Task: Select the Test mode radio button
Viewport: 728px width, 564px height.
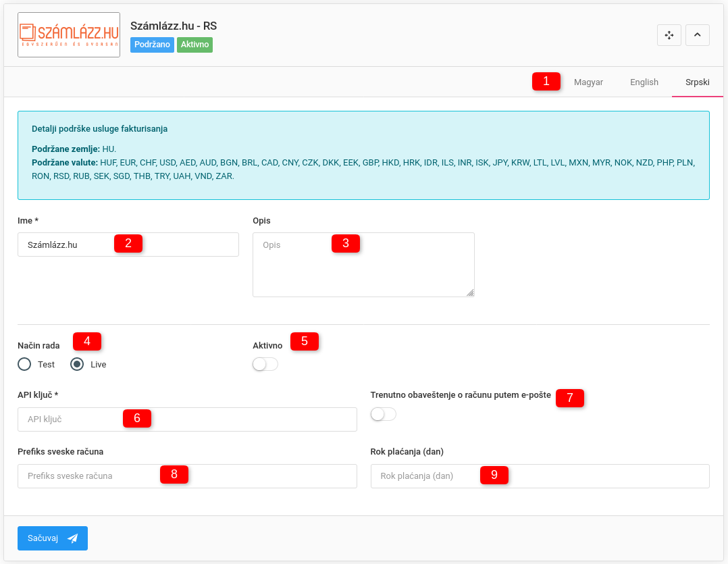Action: [x=25, y=364]
